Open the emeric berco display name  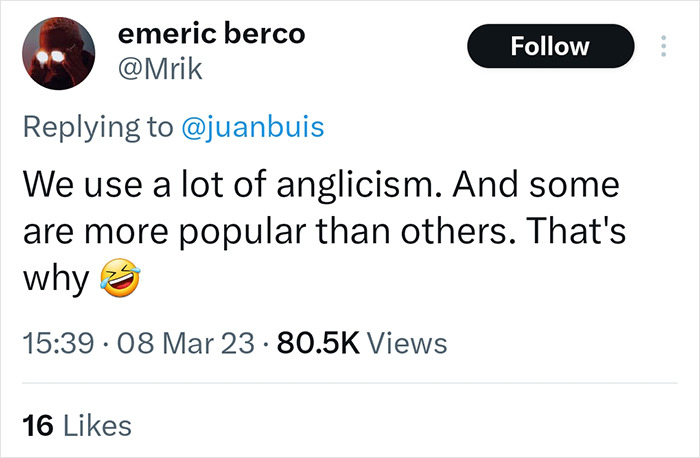tap(211, 35)
